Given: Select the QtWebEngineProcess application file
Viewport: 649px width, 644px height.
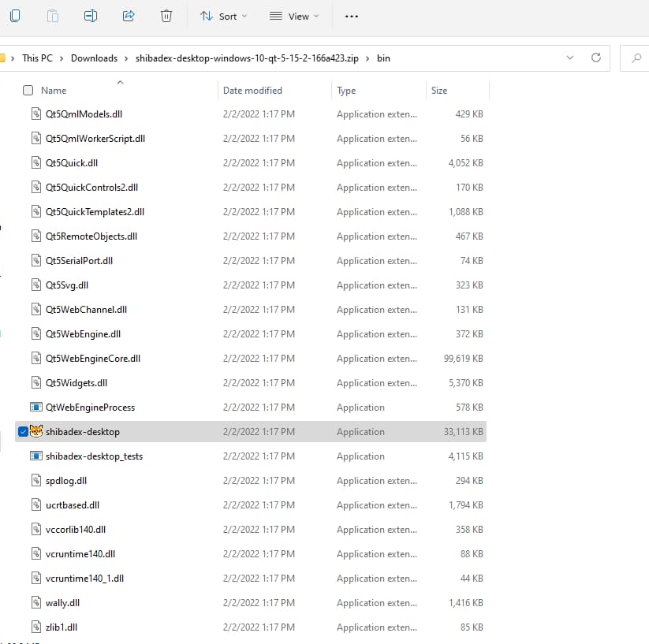Looking at the screenshot, I should [x=90, y=408].
